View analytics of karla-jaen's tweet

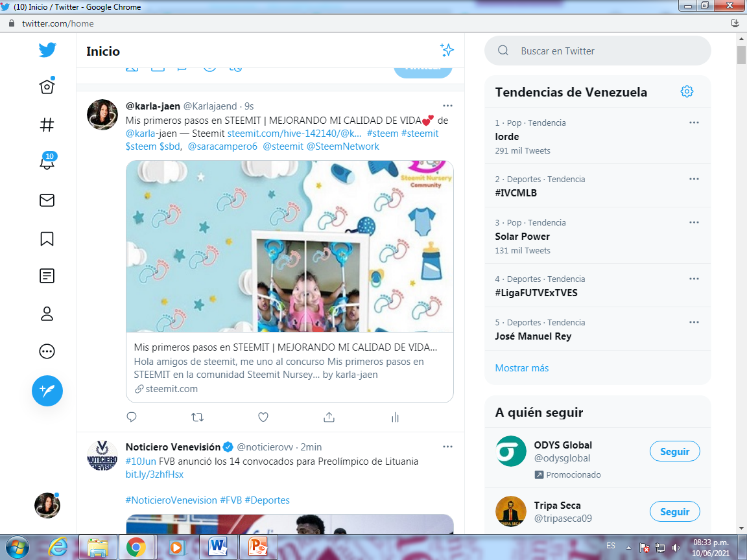(395, 417)
